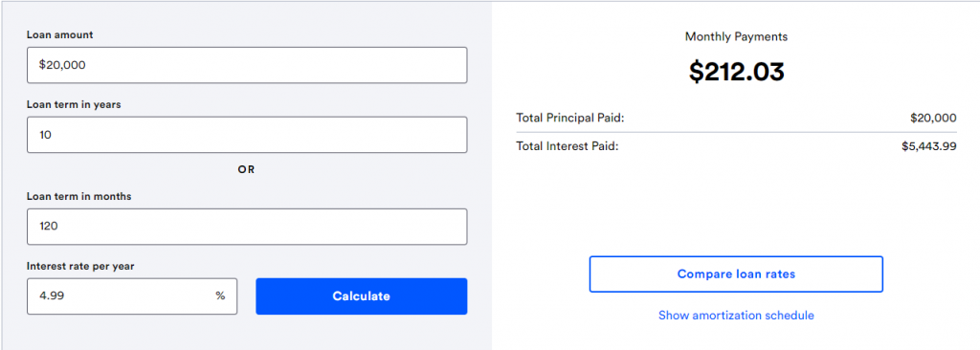Click the OR separator text
The image size is (980, 350).
[x=246, y=169]
